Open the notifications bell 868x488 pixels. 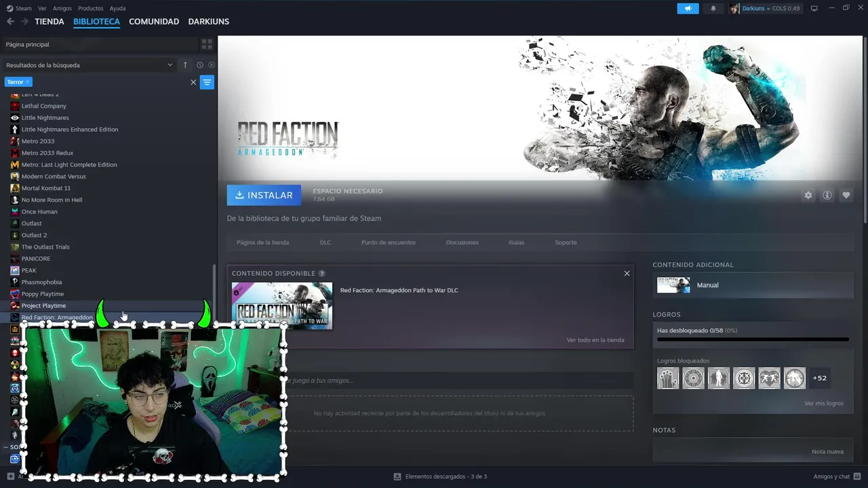[713, 8]
